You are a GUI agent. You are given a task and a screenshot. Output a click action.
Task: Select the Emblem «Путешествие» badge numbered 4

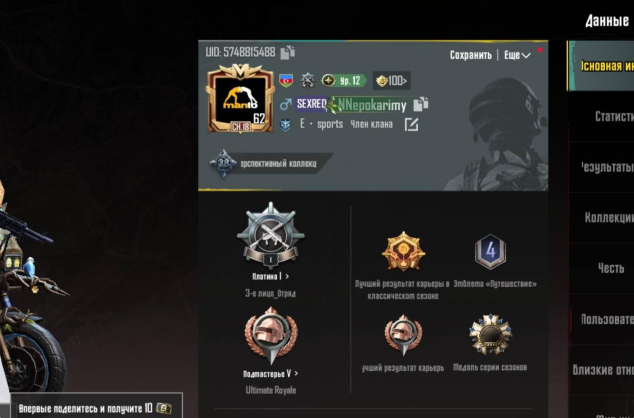click(x=490, y=252)
